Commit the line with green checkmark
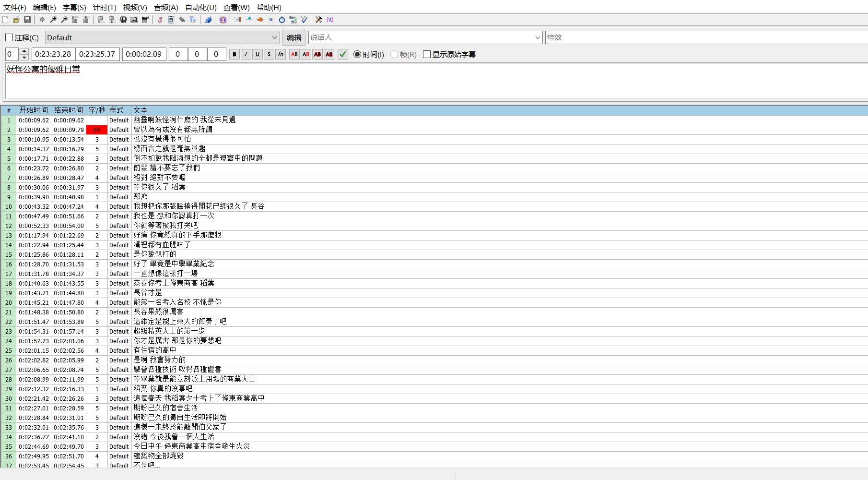The height and width of the screenshot is (480, 868). tap(343, 54)
